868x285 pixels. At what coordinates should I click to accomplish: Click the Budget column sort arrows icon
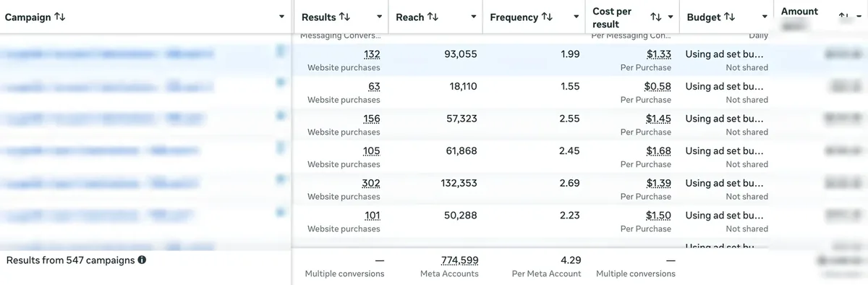[x=729, y=17]
